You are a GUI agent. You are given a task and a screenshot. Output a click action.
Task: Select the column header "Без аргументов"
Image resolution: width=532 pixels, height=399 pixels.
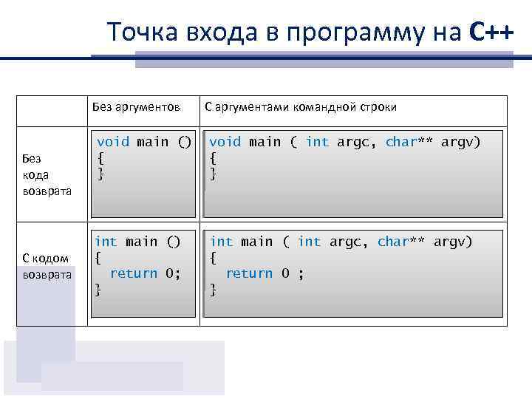tap(136, 107)
